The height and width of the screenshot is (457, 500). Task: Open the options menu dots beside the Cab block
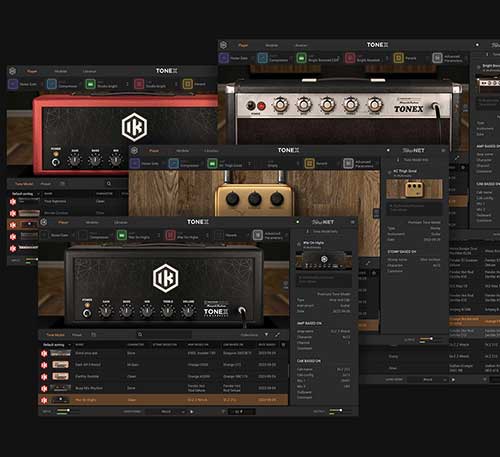pos(207,235)
